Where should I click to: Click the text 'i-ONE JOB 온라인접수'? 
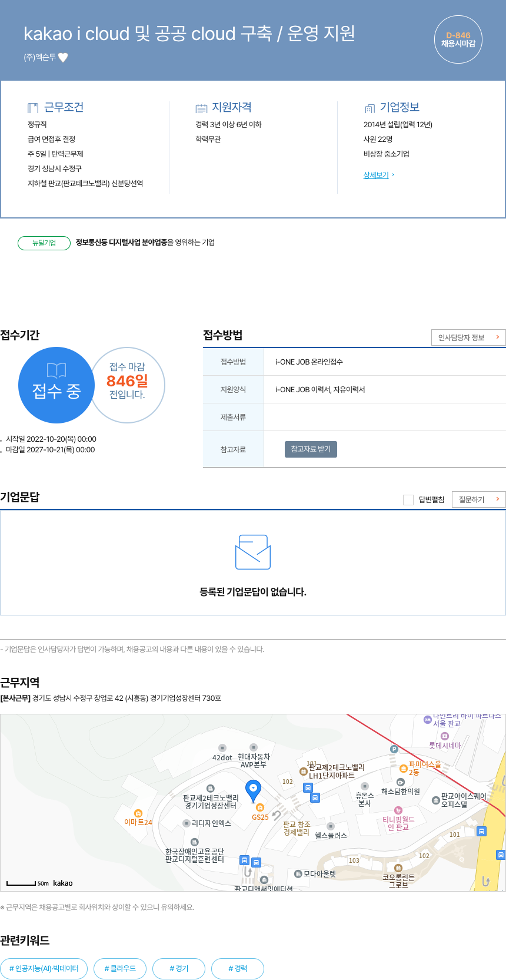pos(309,362)
